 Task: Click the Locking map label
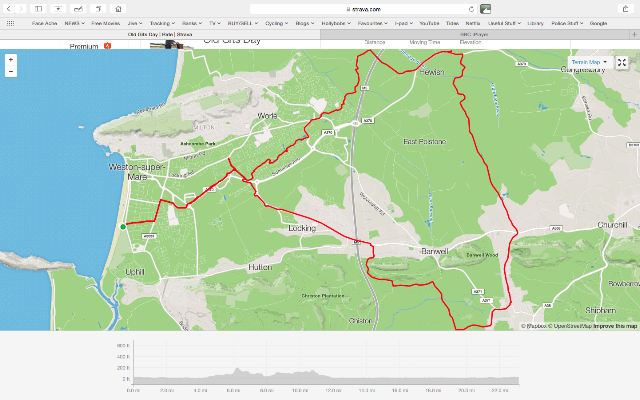(x=302, y=228)
